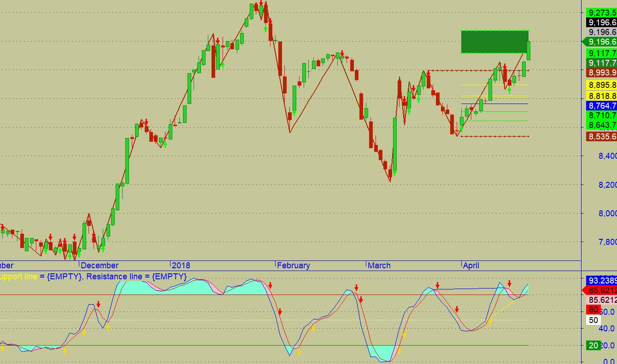Screen dimensions: 617x364
Task: Click the brown 8,535.6 price label
Action: 601,137
